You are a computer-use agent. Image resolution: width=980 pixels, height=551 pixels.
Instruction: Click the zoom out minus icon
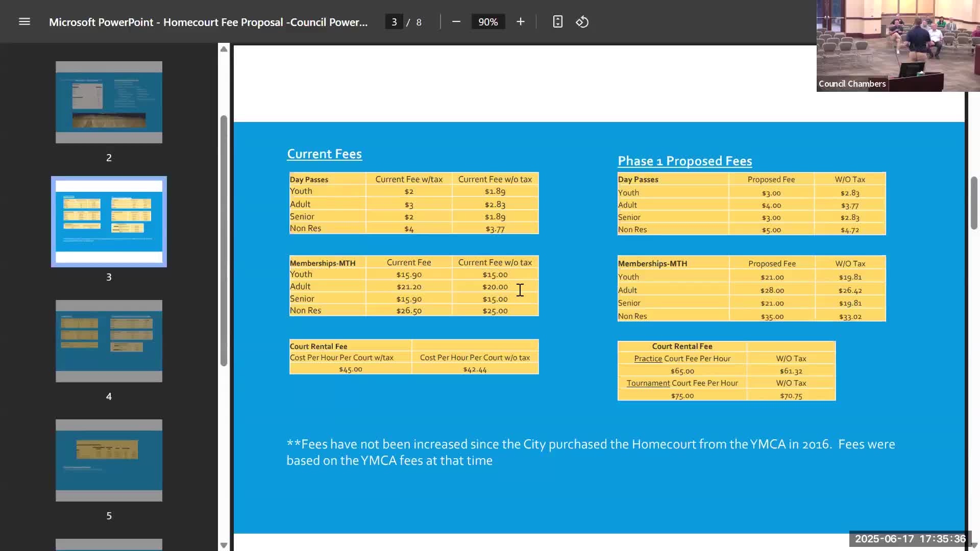pos(456,22)
